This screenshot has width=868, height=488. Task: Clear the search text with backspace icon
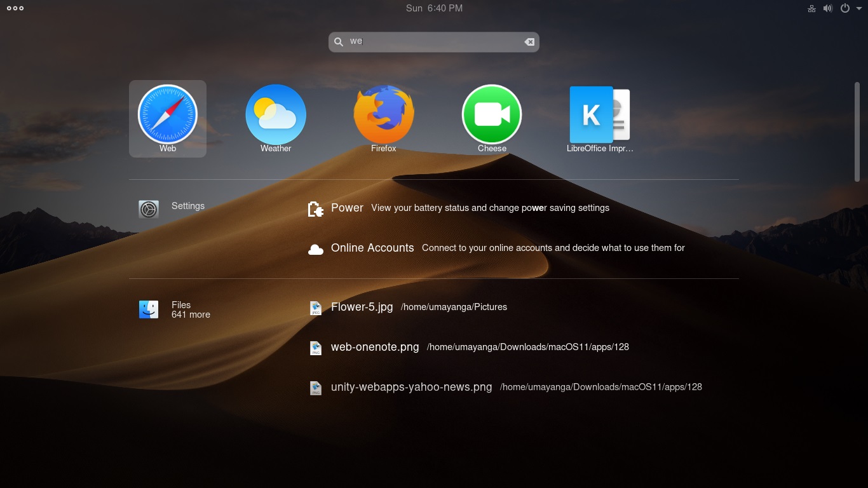(x=529, y=42)
